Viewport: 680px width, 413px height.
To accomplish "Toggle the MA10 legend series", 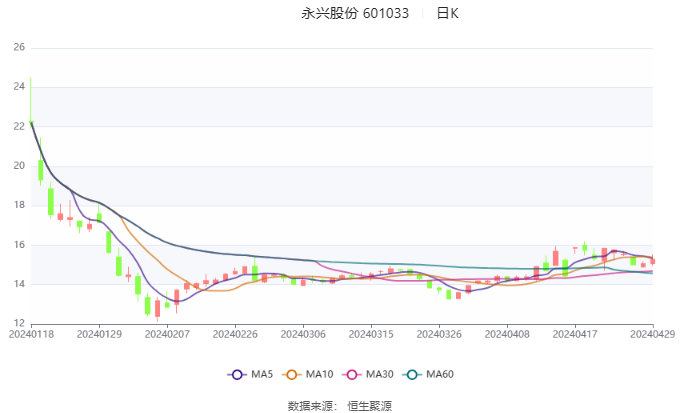I will 307,374.
